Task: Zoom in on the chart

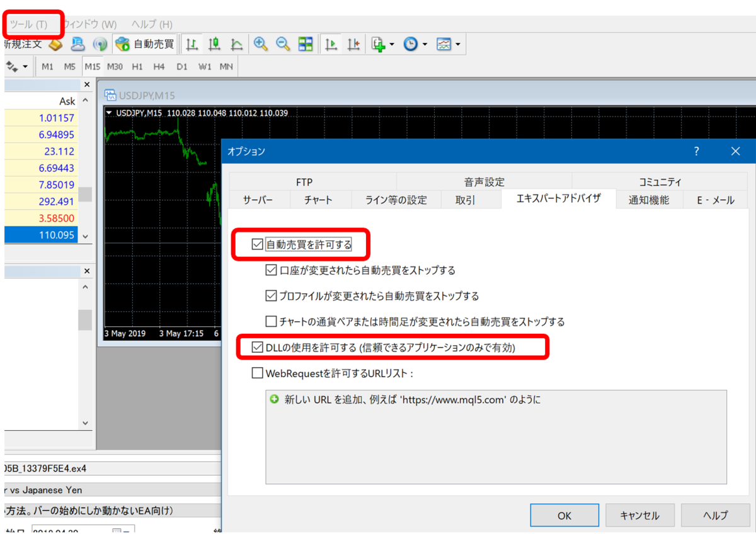Action: [x=261, y=45]
